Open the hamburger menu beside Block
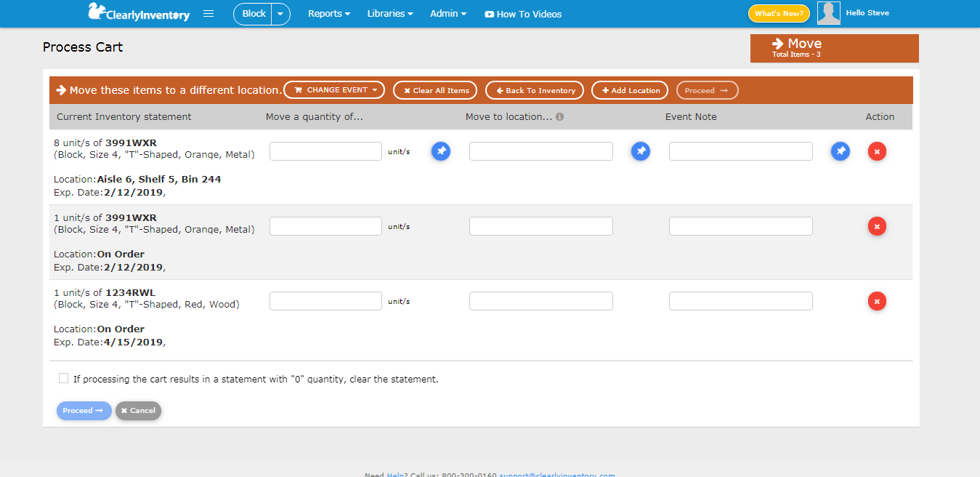Screen dimensions: 980x477 (x=208, y=13)
